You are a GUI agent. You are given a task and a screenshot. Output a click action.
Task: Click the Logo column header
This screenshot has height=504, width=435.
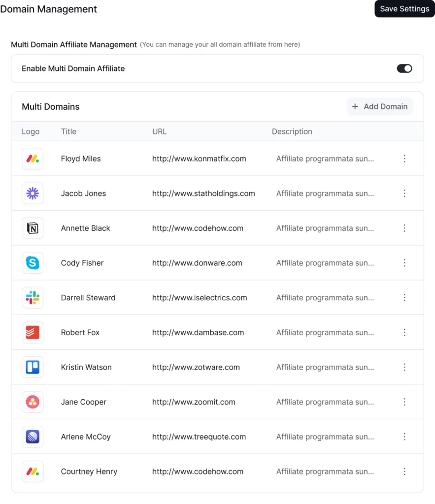click(31, 131)
